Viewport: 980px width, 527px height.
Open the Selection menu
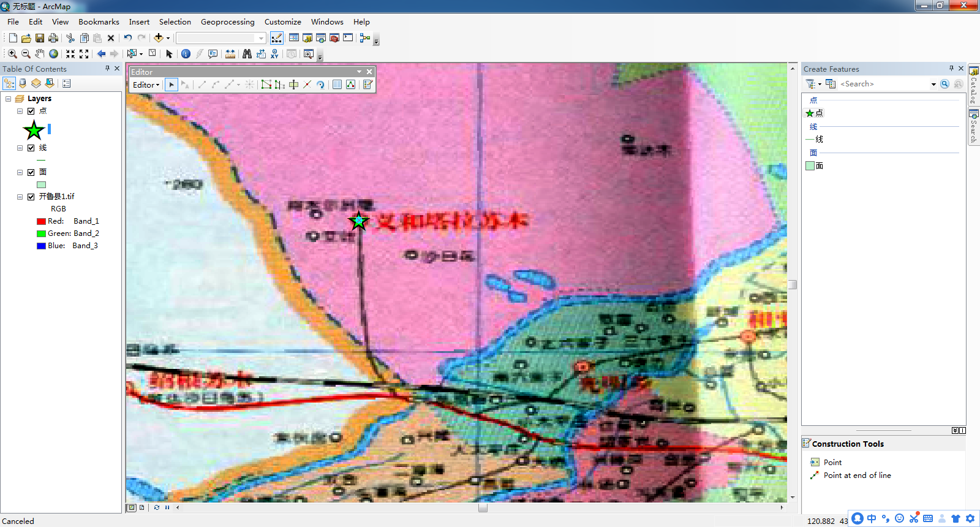(175, 21)
